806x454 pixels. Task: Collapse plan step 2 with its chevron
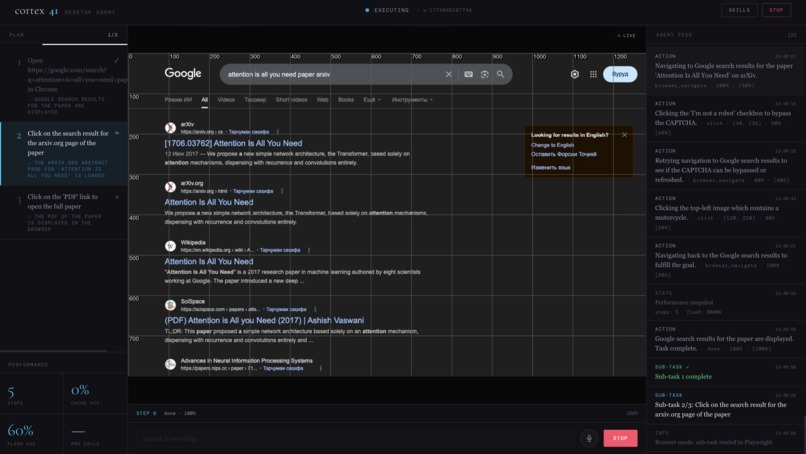click(117, 133)
